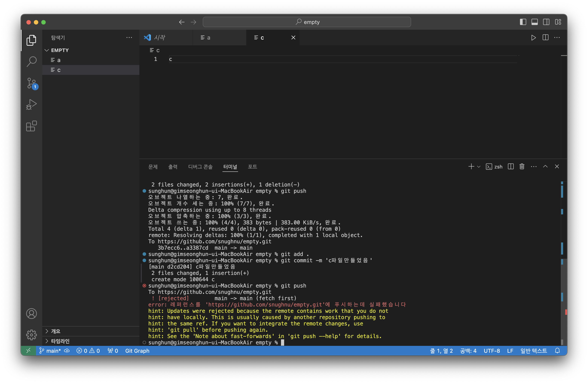The height and width of the screenshot is (383, 588).
Task: Open the Source Control view
Action: pos(32,83)
